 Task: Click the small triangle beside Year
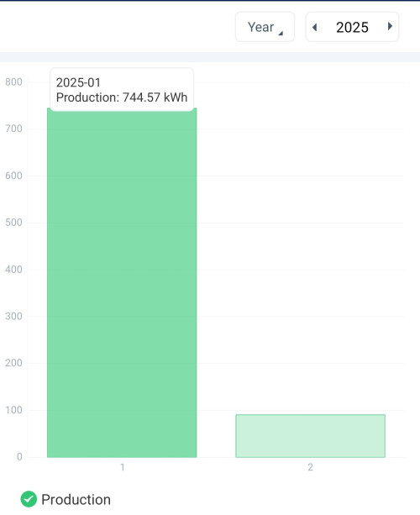click(281, 33)
